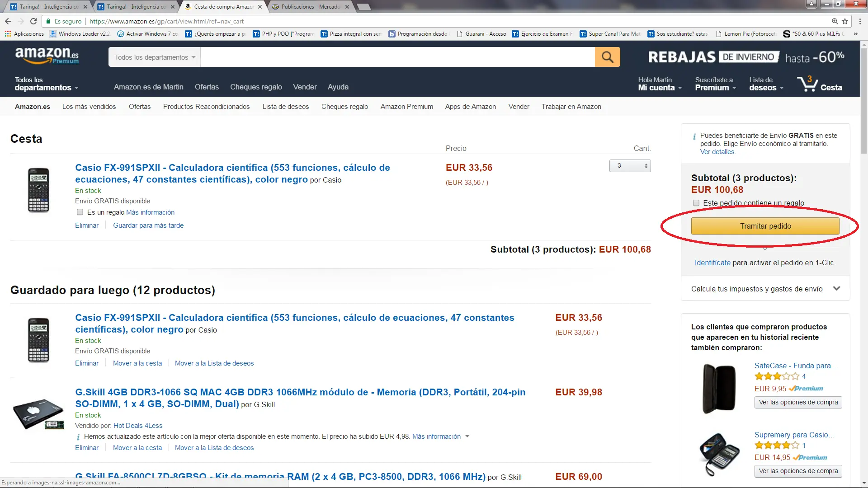Viewport: 868px width, 488px height.
Task: Tick Este pedido contiene un regalo checkbox
Action: tap(696, 203)
